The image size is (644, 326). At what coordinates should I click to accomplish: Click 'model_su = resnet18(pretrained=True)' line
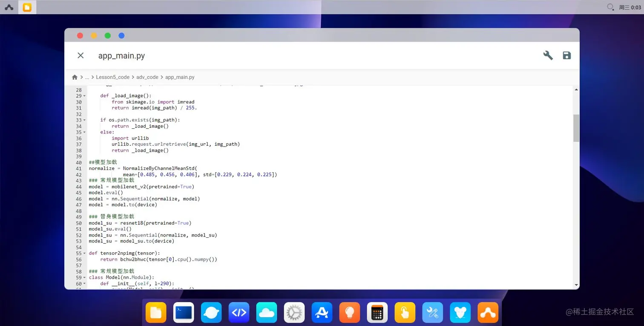tap(140, 223)
